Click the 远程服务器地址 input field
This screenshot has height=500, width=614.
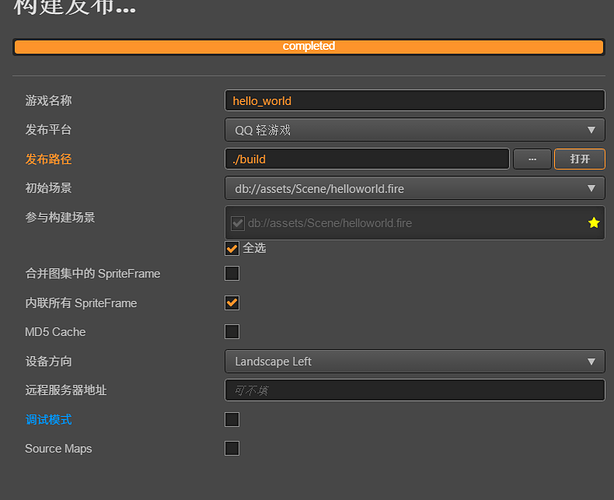click(414, 390)
